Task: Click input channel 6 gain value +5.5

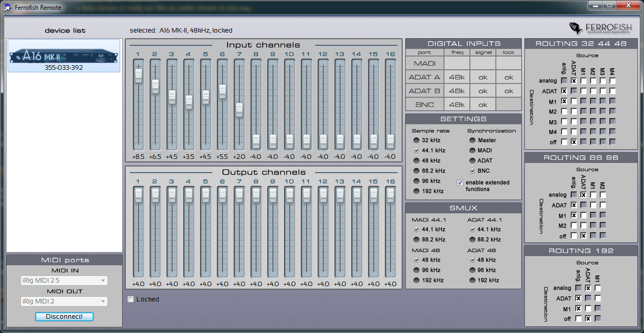Action: click(x=222, y=157)
